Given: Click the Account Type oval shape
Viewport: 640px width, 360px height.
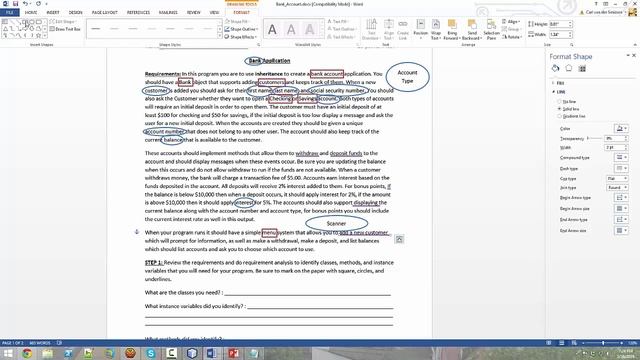Looking at the screenshot, I should pyautogui.click(x=407, y=77).
